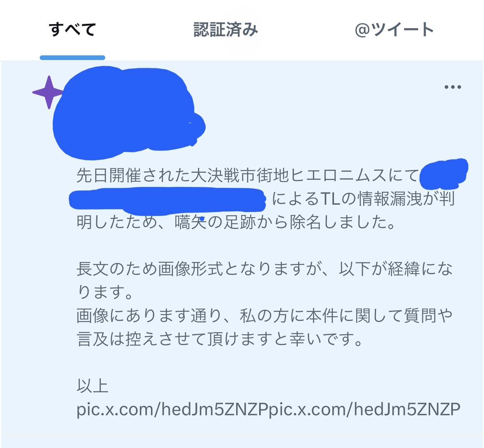Click the blue active-tab underline indicator
This screenshot has width=484, height=448.
72,58
